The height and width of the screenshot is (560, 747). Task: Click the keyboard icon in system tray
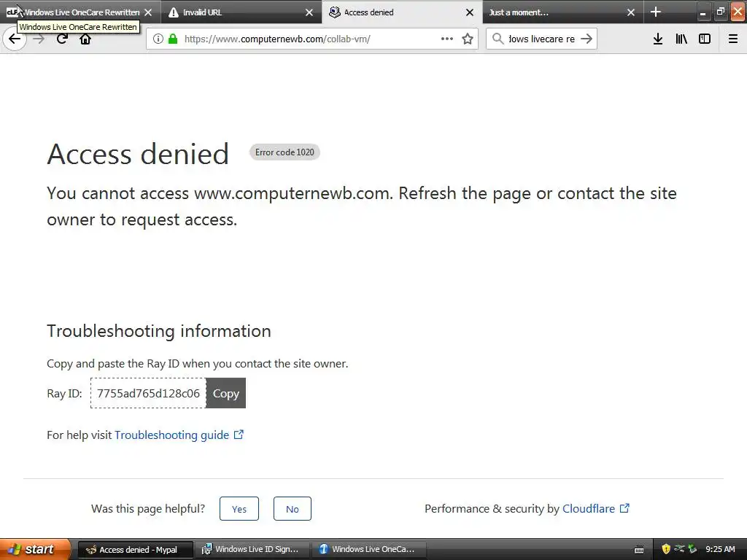639,550
